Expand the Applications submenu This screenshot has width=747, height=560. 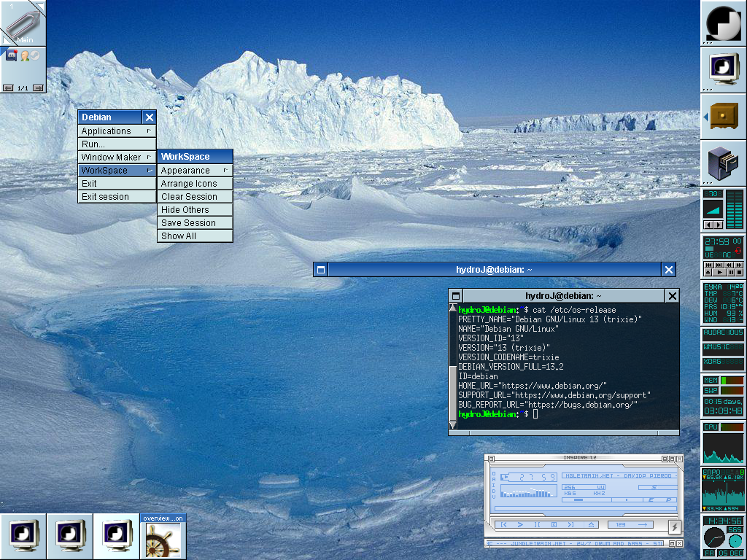117,131
